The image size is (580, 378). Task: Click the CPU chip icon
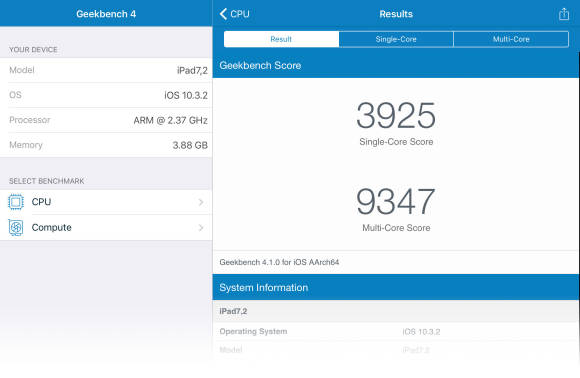[x=16, y=202]
